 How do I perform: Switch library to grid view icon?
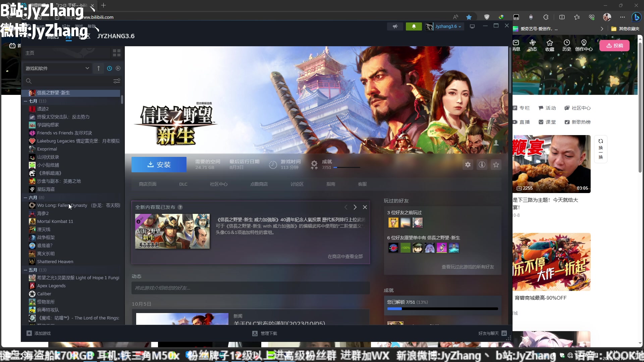point(117,53)
